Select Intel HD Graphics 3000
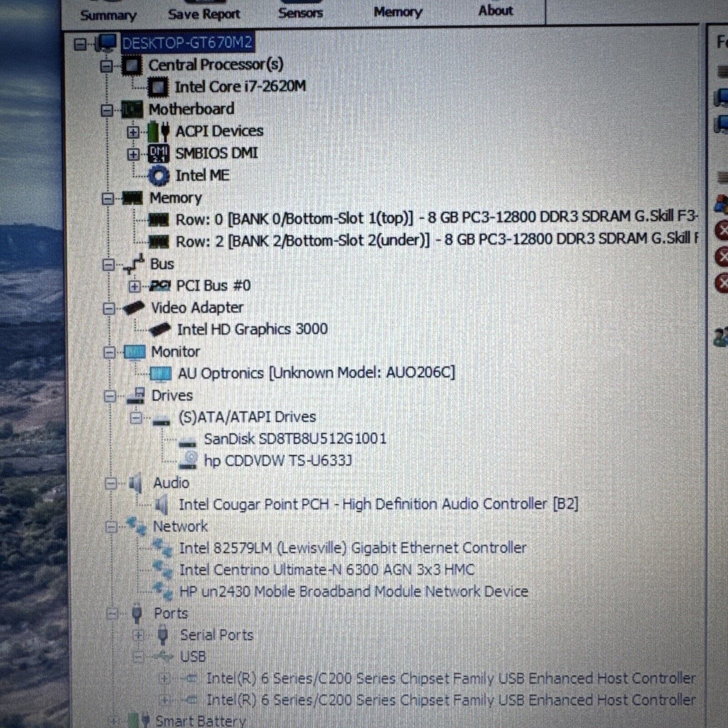This screenshot has height=728, width=728. point(253,329)
